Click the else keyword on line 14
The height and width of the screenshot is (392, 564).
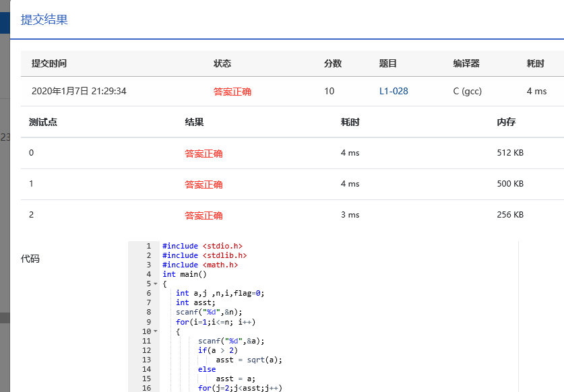coord(207,369)
